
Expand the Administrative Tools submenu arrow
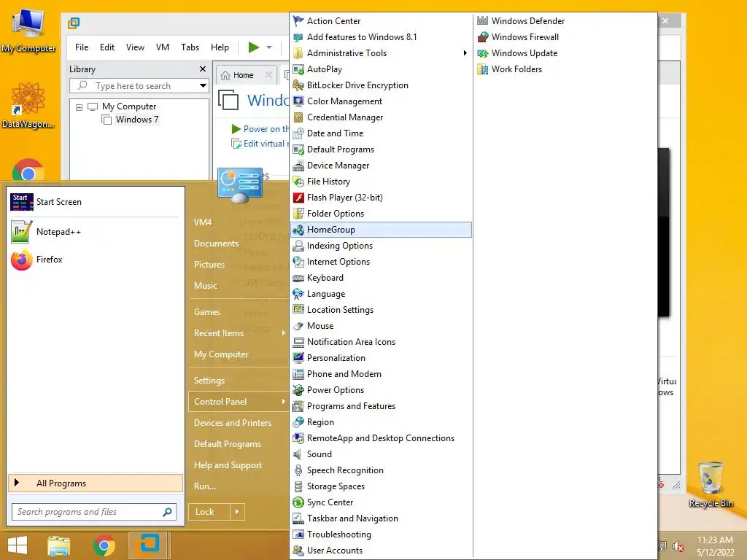(x=465, y=52)
